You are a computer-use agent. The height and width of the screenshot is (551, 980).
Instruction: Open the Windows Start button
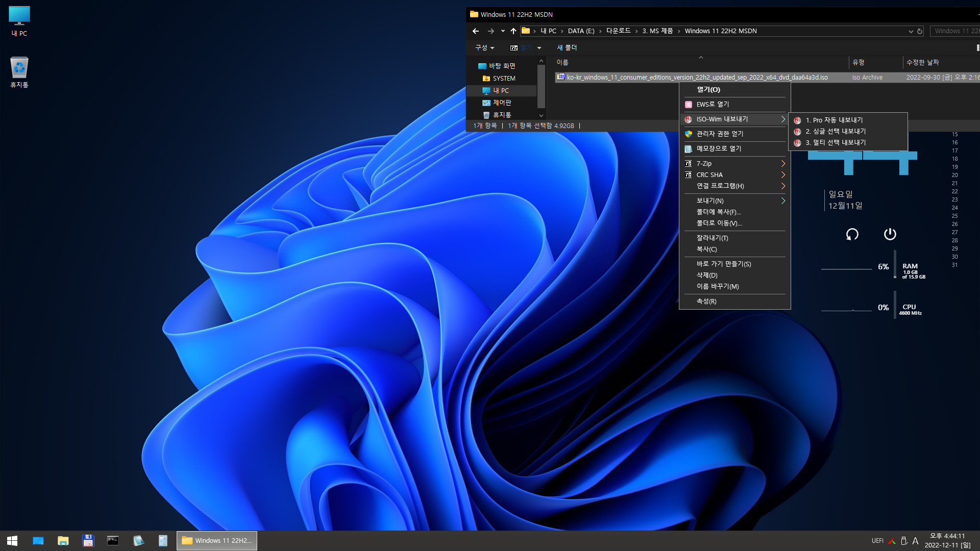tap(12, 541)
